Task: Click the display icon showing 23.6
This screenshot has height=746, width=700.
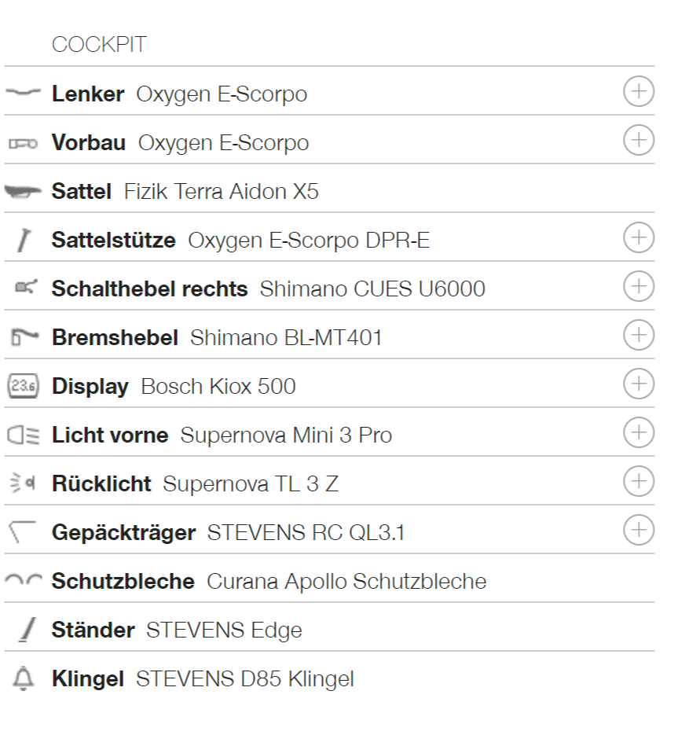Action: pyautogui.click(x=23, y=385)
